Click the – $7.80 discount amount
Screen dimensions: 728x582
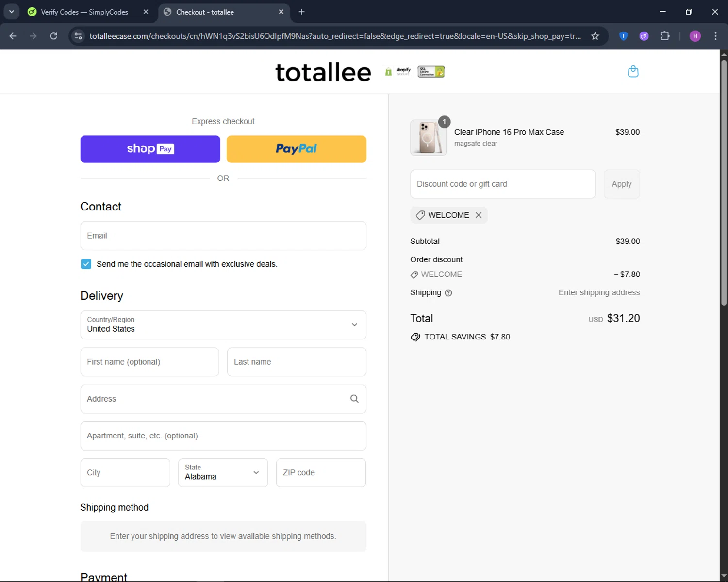point(627,274)
